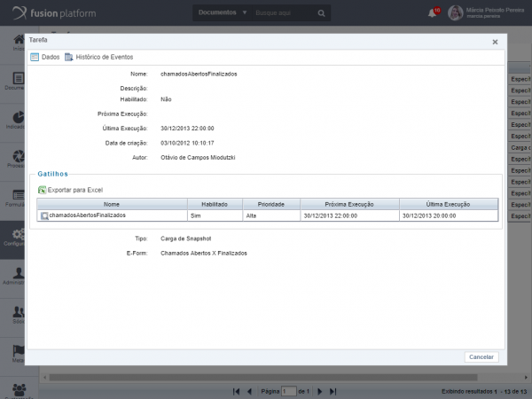The width and height of the screenshot is (532, 399).
Task: Click the user avatar picture
Action: click(x=455, y=13)
